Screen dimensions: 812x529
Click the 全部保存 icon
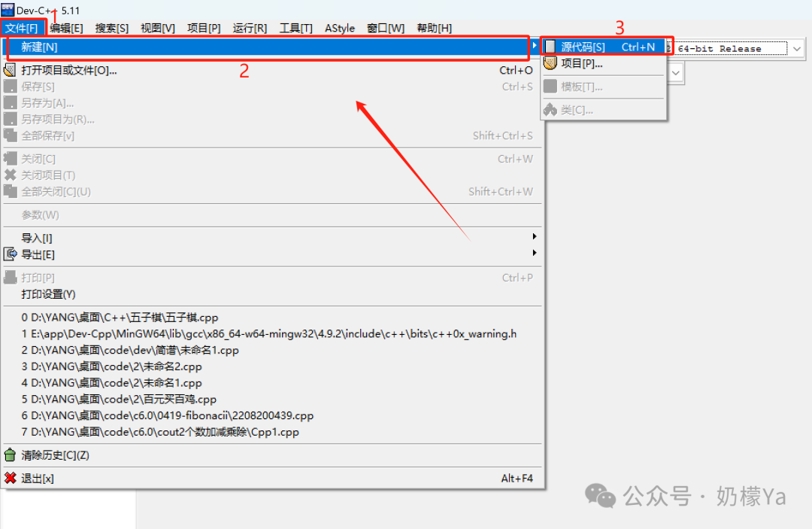click(10, 135)
